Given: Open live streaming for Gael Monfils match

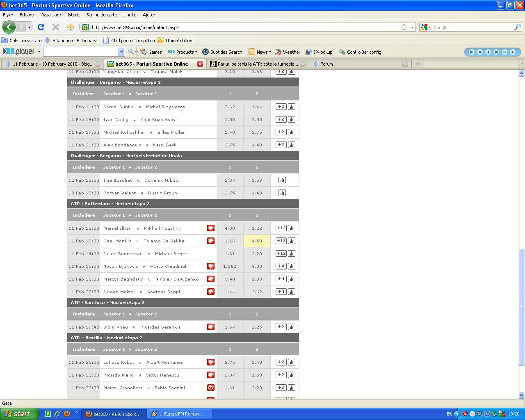Looking at the screenshot, I should (211, 241).
